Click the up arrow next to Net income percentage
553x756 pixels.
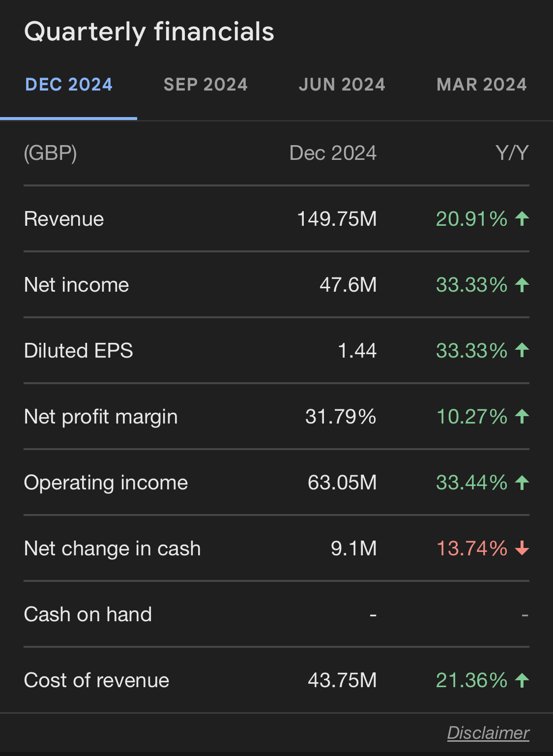(522, 285)
